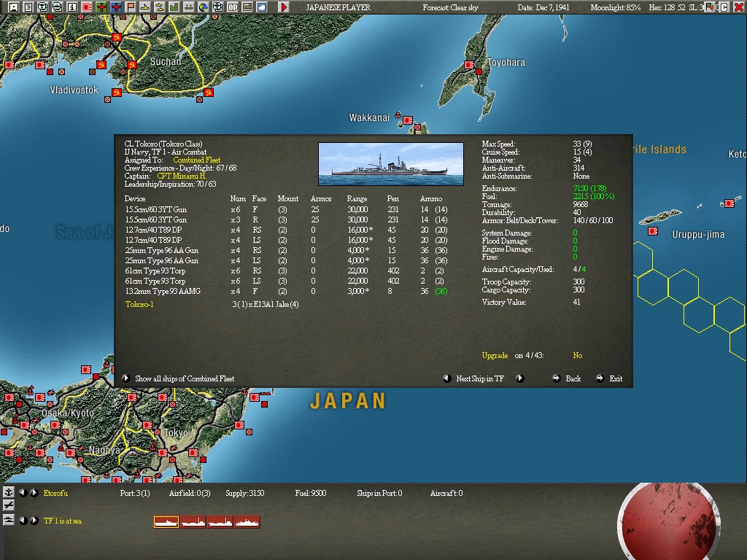Click the abacus-style toolbar icon
The width and height of the screenshot is (747, 560).
point(247,7)
